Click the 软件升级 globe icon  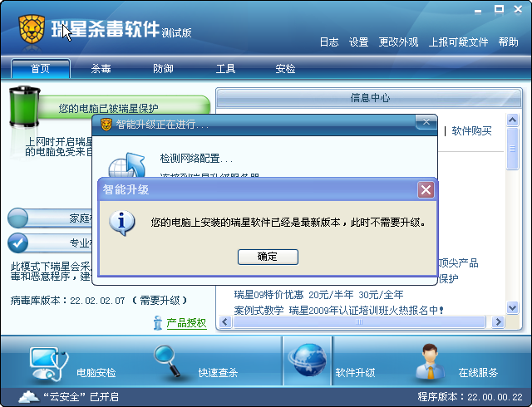pos(308,360)
